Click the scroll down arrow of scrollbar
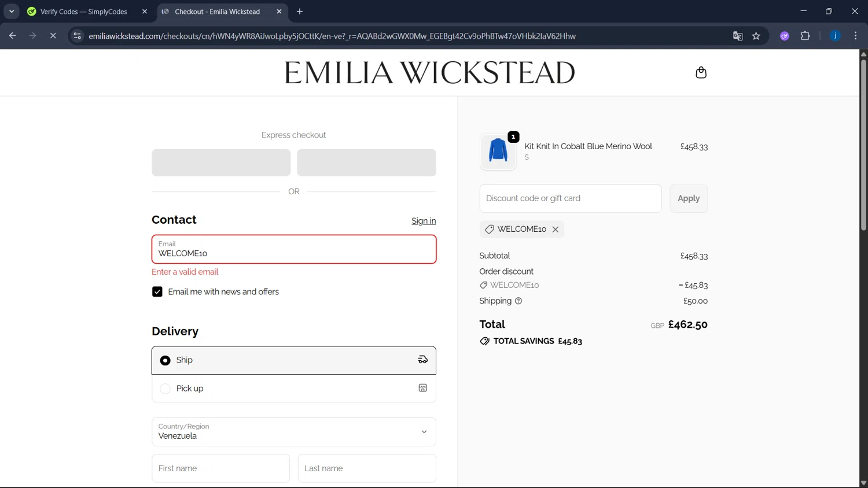The height and width of the screenshot is (488, 868). (x=863, y=483)
